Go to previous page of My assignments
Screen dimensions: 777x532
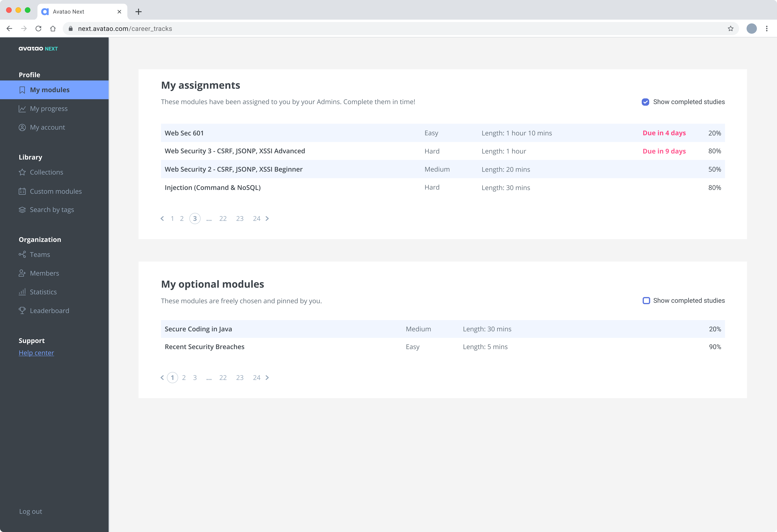tap(162, 219)
